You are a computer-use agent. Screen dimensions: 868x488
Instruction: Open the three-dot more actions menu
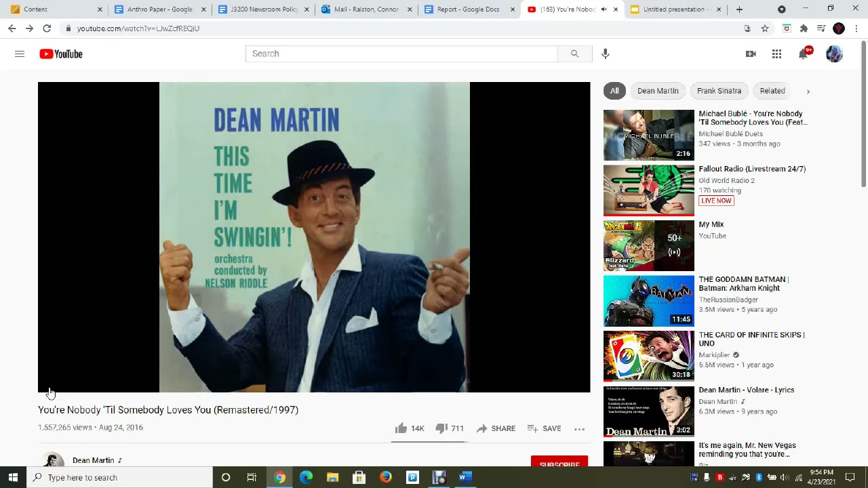(579, 428)
